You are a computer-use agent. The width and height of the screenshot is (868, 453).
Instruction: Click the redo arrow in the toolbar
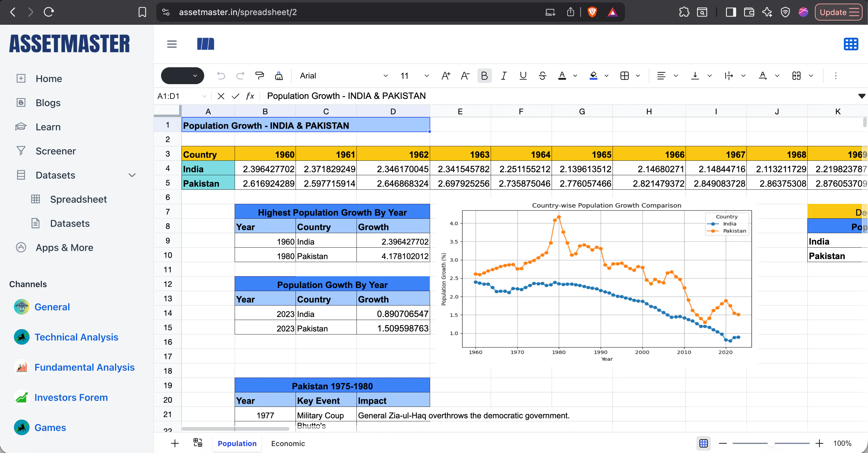(x=240, y=76)
